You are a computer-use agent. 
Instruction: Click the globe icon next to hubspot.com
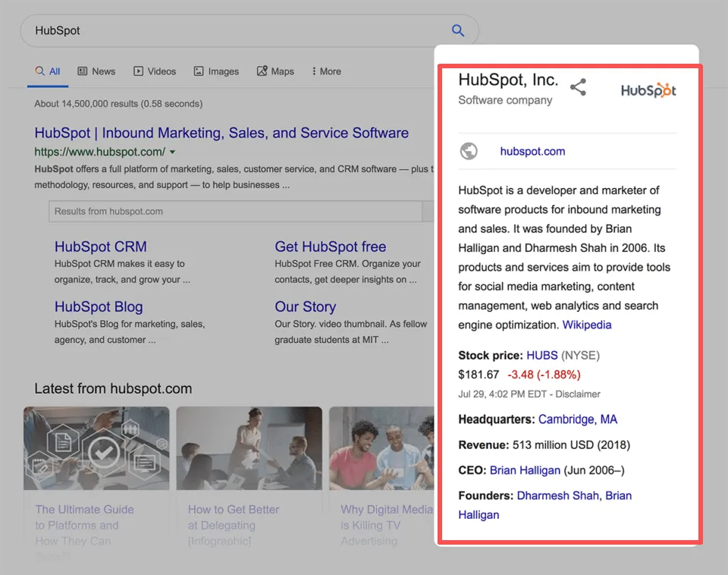pos(469,151)
